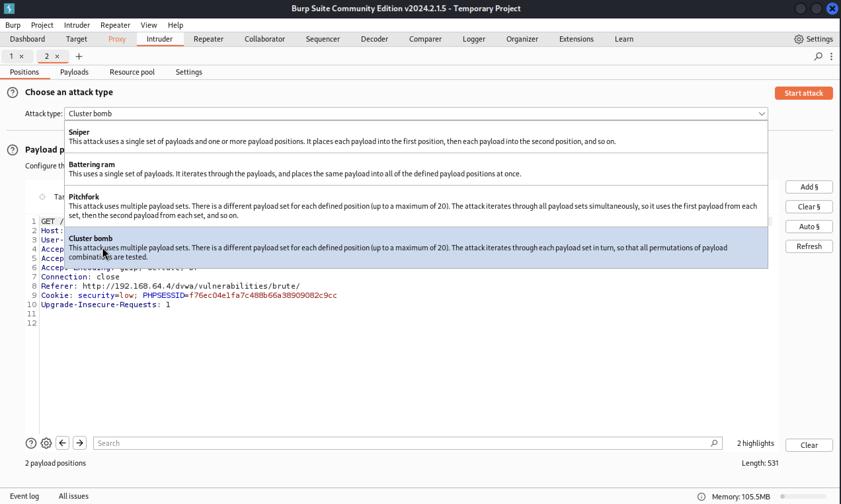The height and width of the screenshot is (504, 841).
Task: Click the Referer header line in request
Action: [170, 286]
